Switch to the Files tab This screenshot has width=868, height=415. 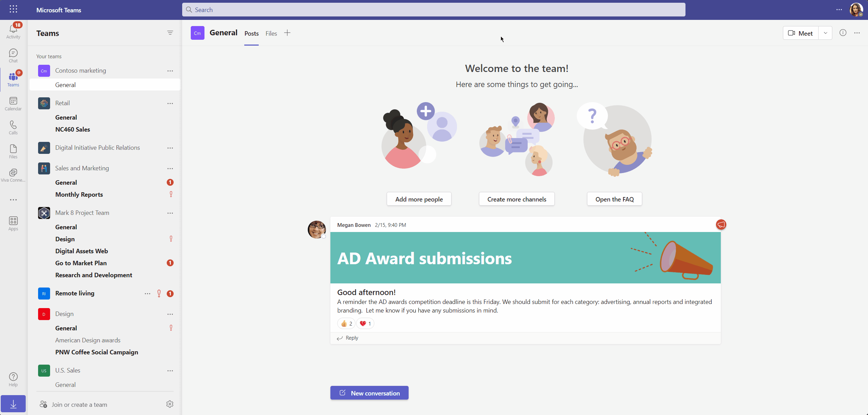coord(271,33)
